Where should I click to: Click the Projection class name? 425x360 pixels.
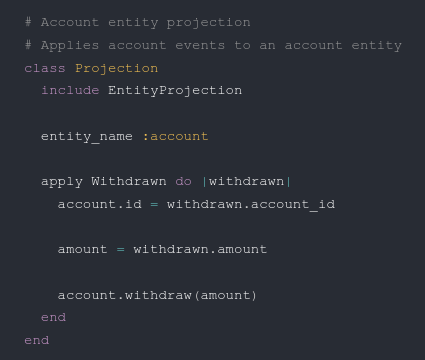[x=116, y=69]
